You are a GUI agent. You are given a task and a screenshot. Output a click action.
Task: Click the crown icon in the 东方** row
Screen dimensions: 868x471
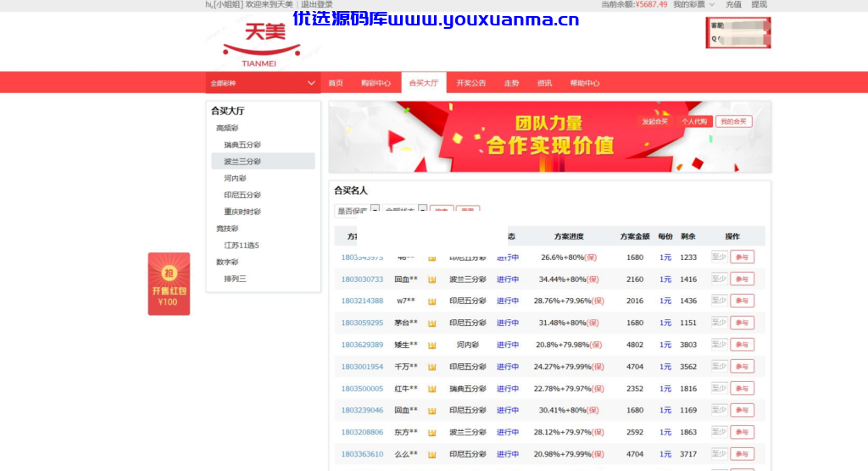(431, 432)
